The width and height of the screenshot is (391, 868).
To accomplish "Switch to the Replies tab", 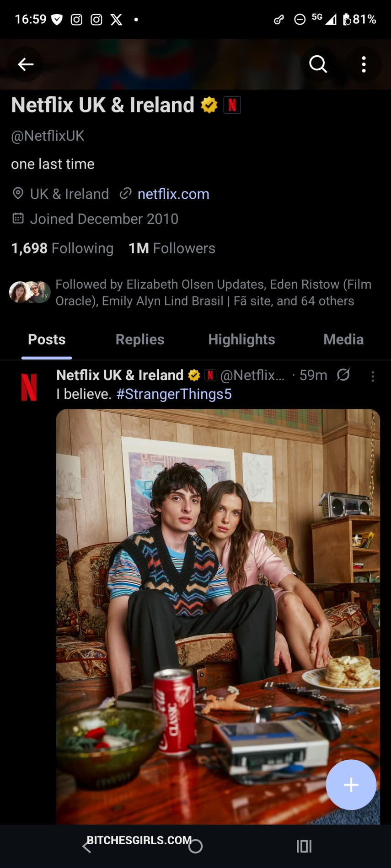I will click(140, 339).
